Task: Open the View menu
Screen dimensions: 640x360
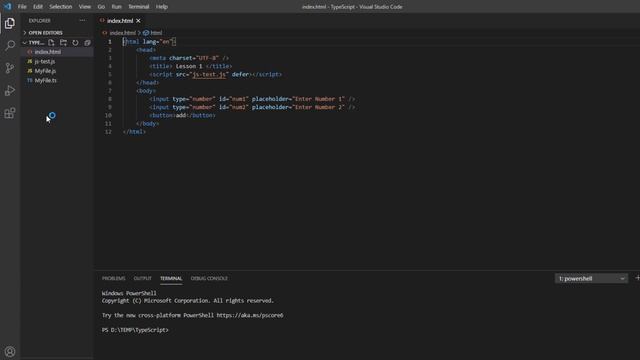Action: 84,7
